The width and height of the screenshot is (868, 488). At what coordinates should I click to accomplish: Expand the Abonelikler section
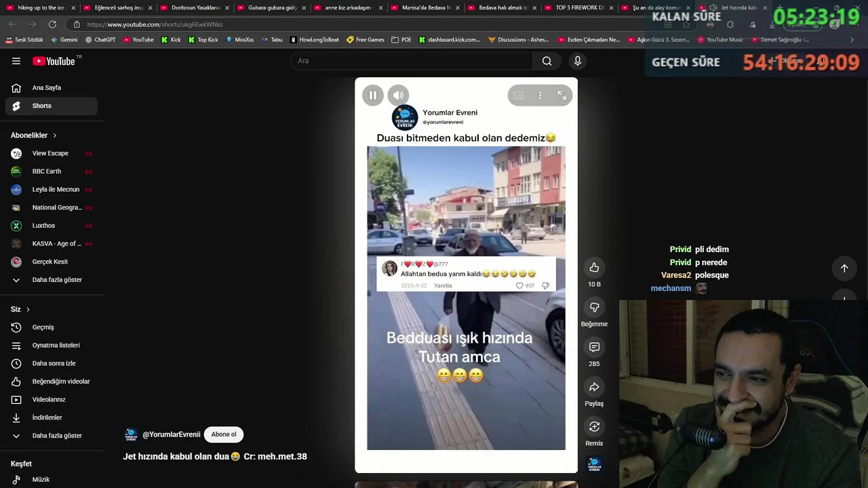coord(34,136)
